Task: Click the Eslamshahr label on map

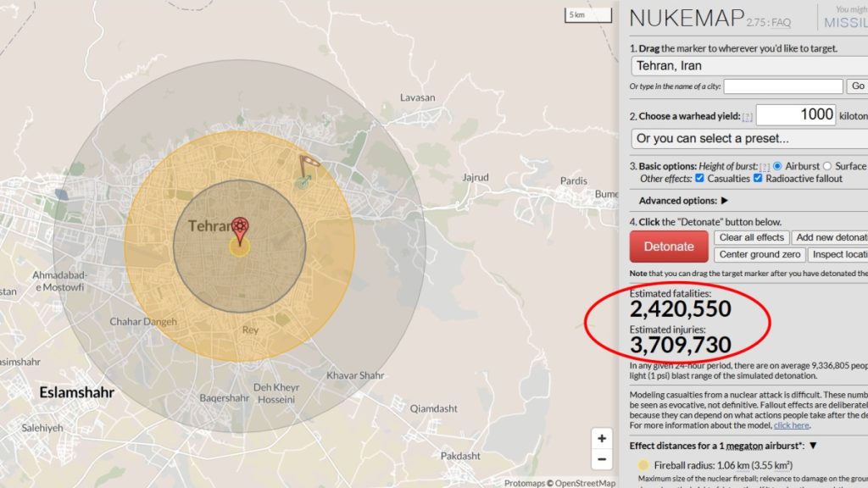Action: tap(77, 393)
